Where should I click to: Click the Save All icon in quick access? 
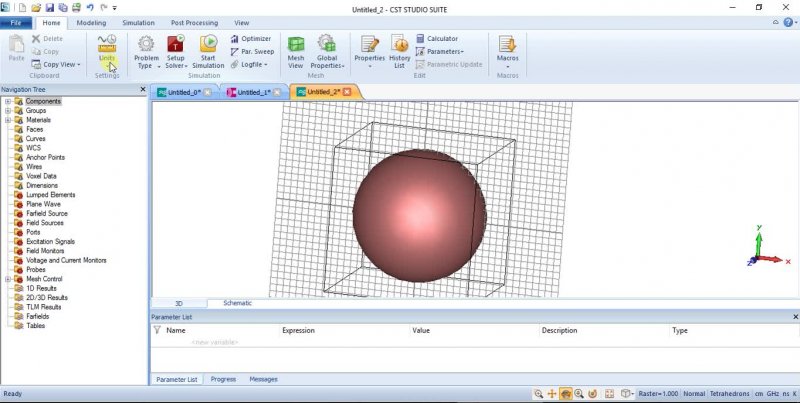click(63, 8)
